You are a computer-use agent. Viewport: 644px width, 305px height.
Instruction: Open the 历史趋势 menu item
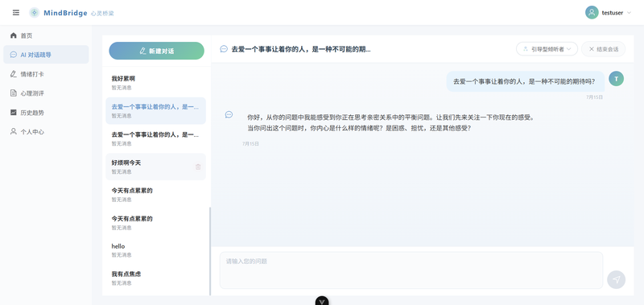(x=46, y=113)
